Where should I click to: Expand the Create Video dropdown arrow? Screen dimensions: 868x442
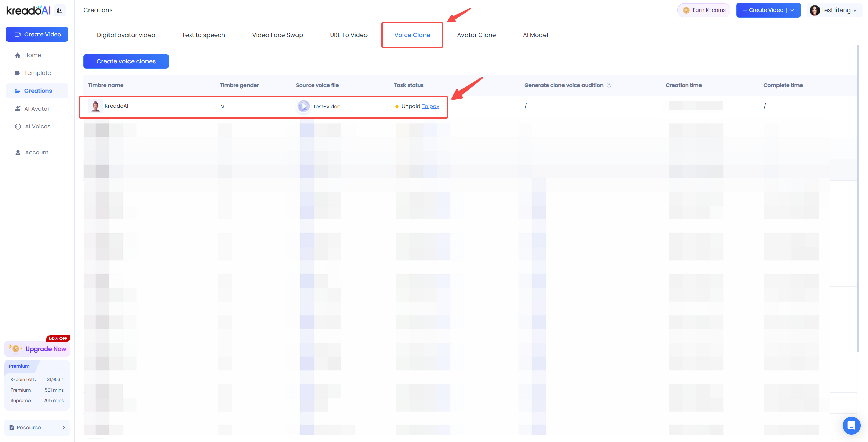(792, 10)
